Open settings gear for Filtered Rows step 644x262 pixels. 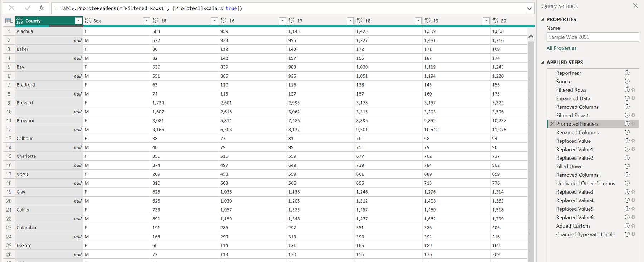coord(633,90)
